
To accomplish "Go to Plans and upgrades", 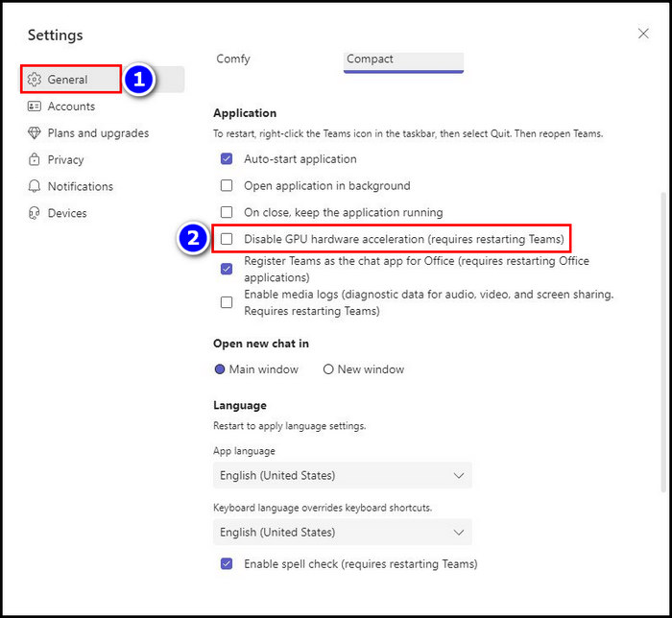I will click(x=88, y=132).
